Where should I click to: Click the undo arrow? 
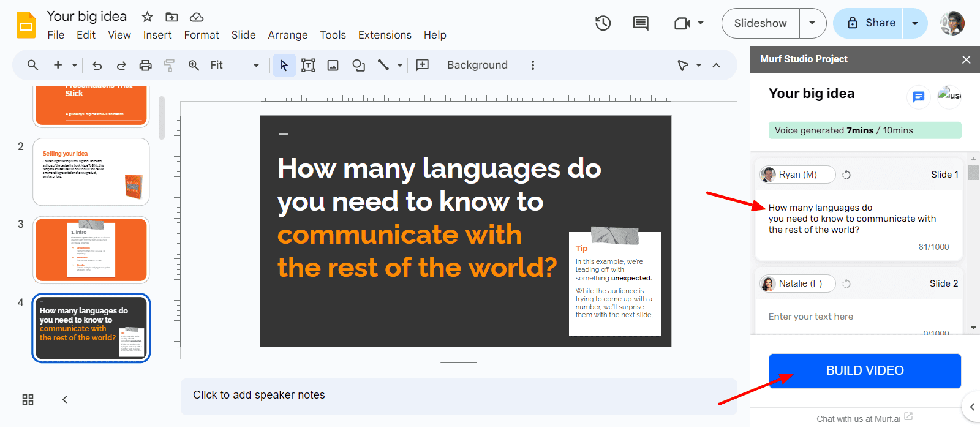point(97,65)
